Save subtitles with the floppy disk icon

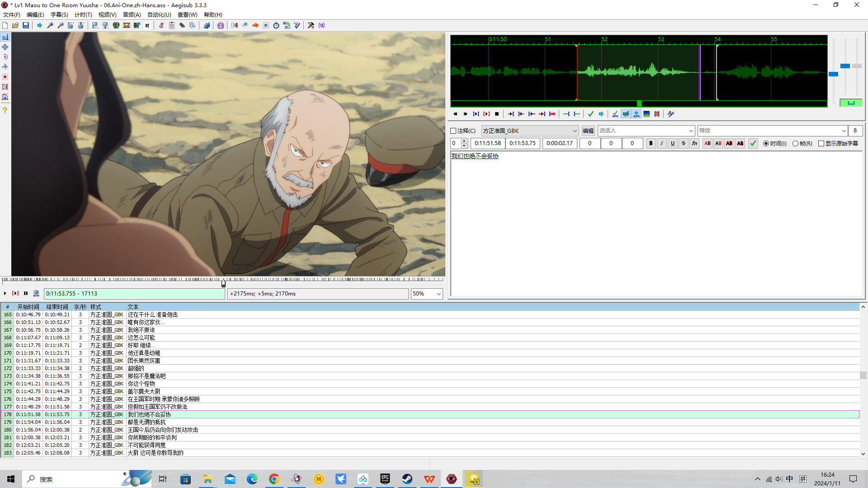tap(26, 25)
